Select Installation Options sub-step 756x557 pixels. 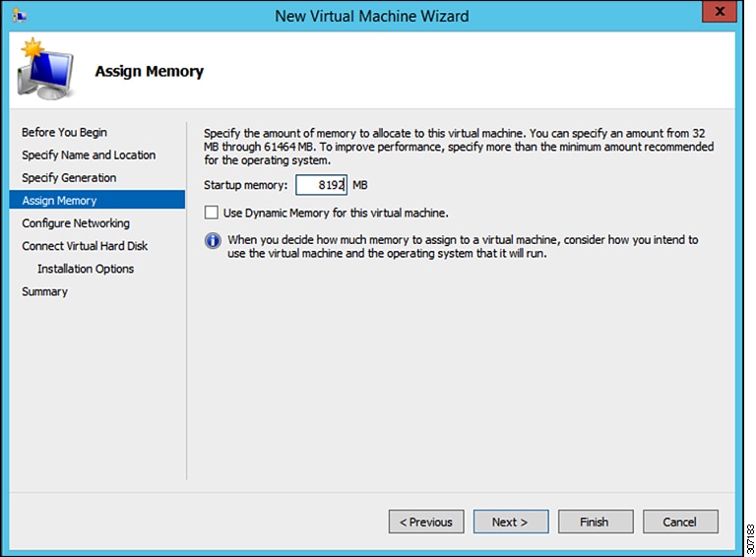[86, 269]
